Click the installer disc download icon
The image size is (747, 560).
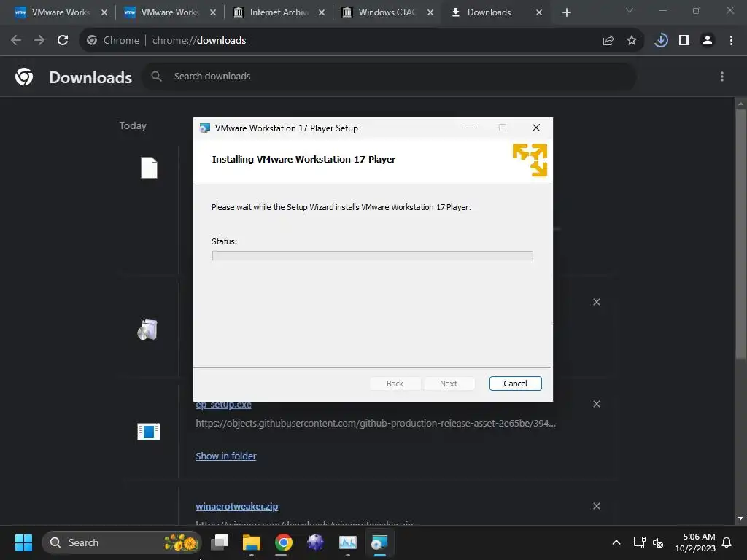pyautogui.click(x=147, y=330)
